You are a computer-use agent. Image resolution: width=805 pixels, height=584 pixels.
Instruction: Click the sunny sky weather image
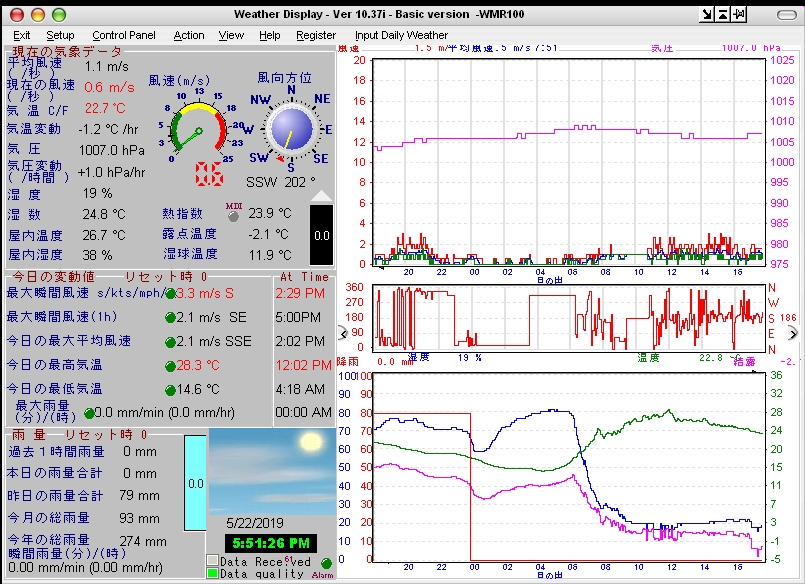pos(272,471)
